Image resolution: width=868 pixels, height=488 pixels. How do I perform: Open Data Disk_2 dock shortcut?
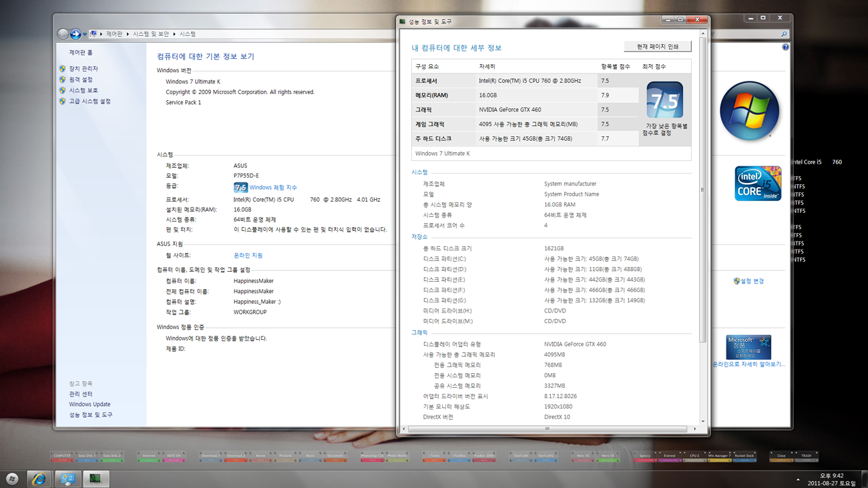click(x=112, y=457)
